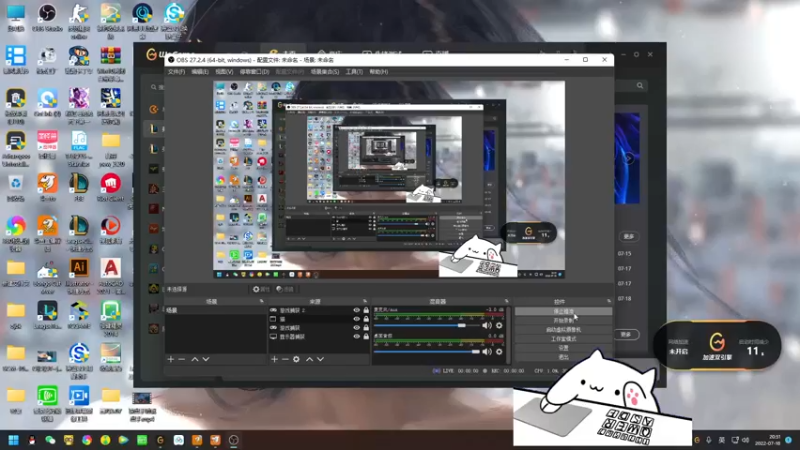Image resolution: width=800 pixels, height=450 pixels.
Task: Remove source with the minus icon
Action: 285,359
